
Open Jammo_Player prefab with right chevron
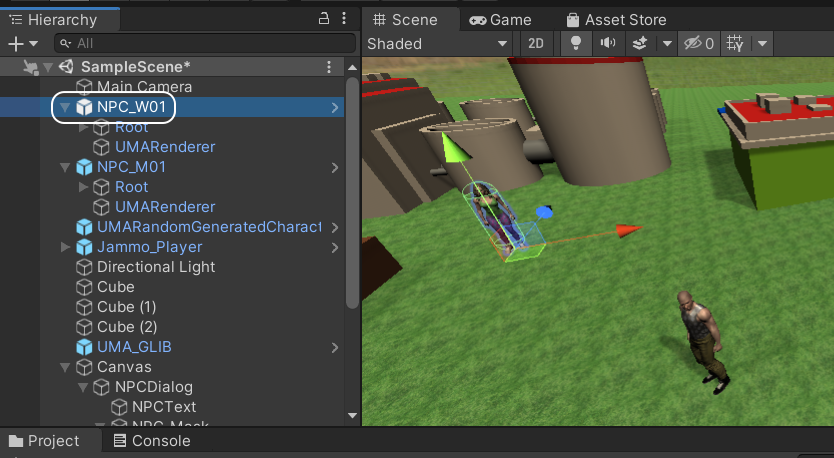(x=335, y=248)
